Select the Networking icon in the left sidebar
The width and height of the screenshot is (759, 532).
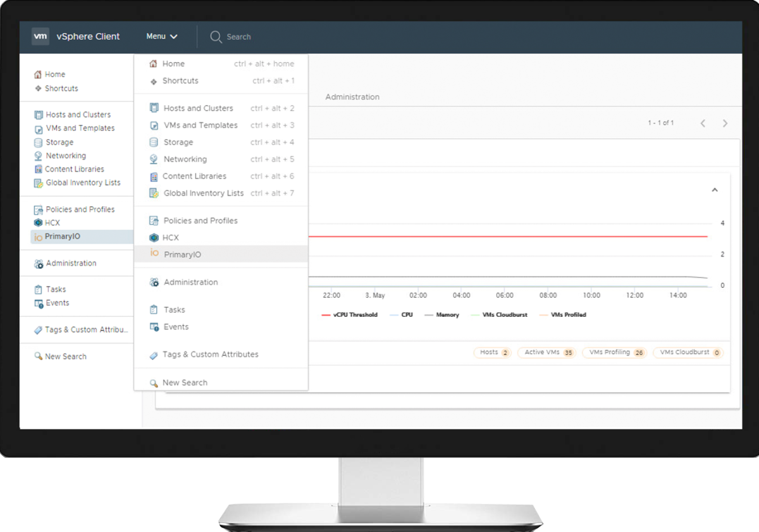[39, 156]
